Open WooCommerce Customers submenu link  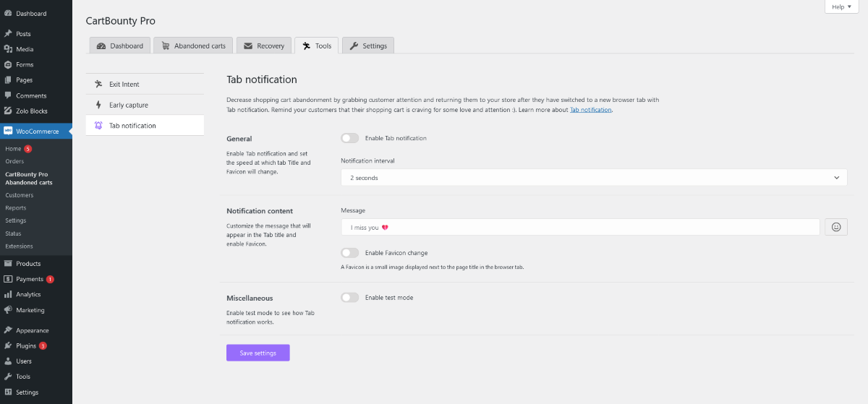click(x=20, y=195)
